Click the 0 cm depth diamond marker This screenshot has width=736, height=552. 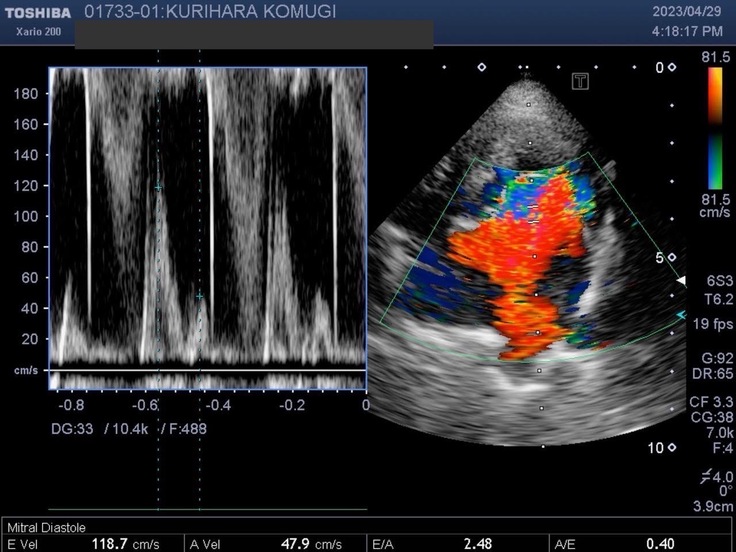click(x=671, y=67)
